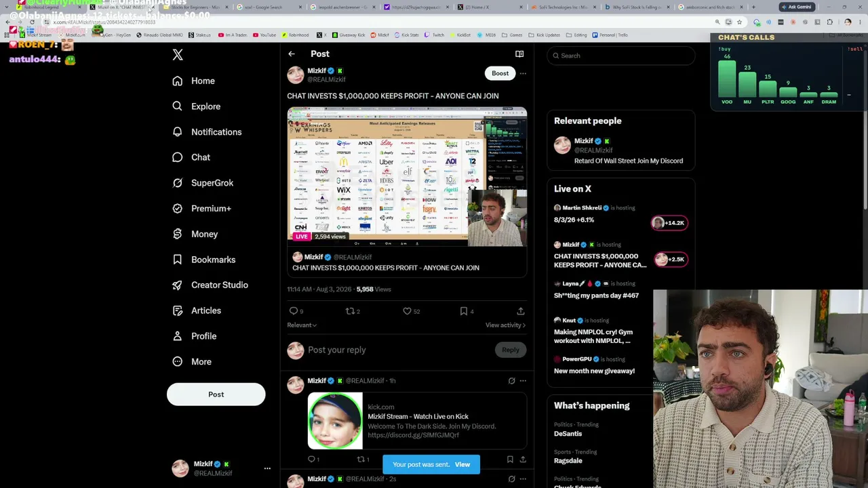868x488 pixels.
Task: Comment on the kick.com reply post
Action: pos(312,460)
